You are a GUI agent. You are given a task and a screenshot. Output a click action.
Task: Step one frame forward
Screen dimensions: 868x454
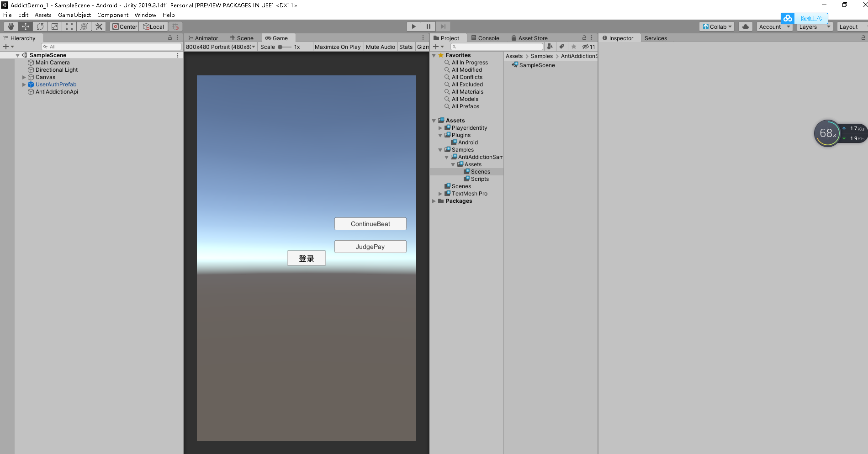(x=443, y=26)
